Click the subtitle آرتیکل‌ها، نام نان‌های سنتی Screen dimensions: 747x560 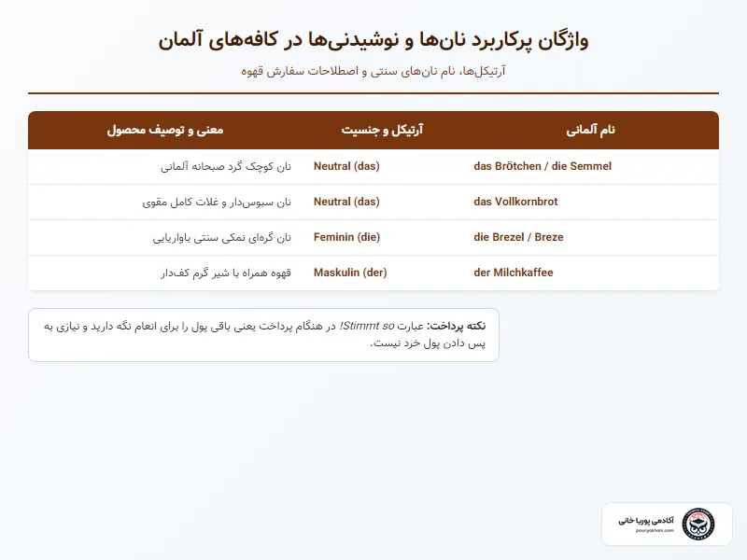click(x=373, y=72)
